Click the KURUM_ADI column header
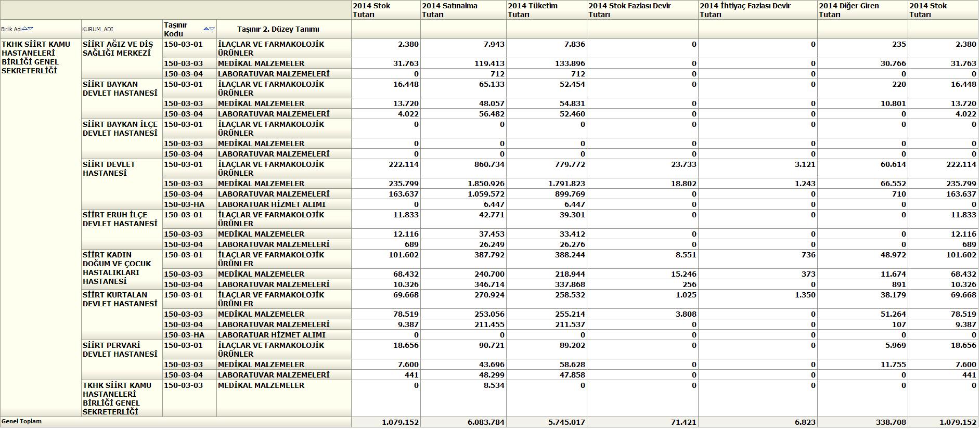Viewport: 980px width, 429px height. click(x=98, y=29)
